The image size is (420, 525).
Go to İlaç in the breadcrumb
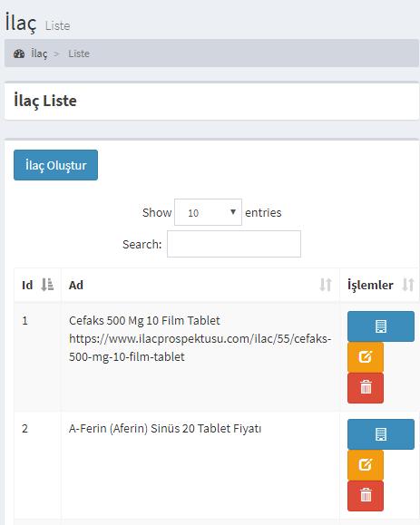tap(39, 53)
